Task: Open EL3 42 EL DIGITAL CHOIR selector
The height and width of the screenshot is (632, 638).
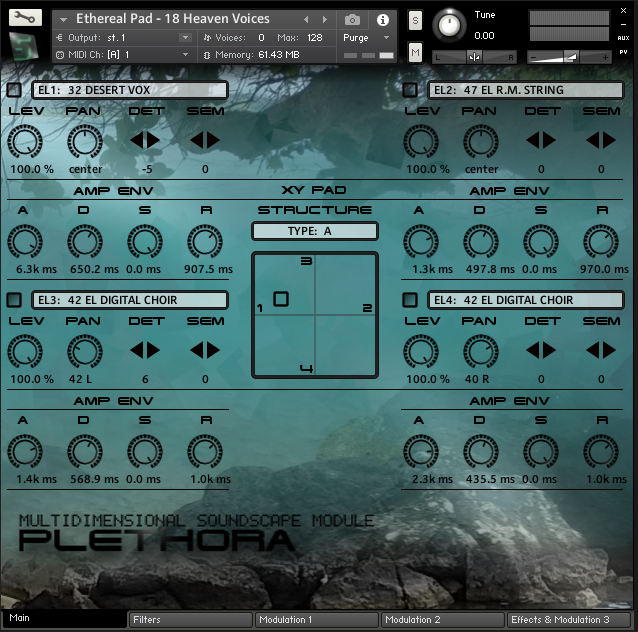Action: coord(129,300)
